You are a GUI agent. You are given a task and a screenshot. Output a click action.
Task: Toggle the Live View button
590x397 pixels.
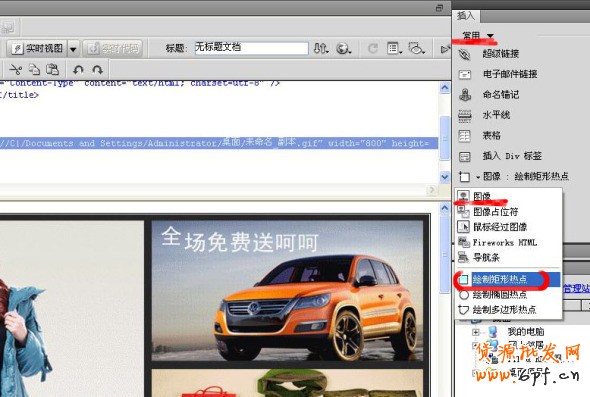click(37, 48)
